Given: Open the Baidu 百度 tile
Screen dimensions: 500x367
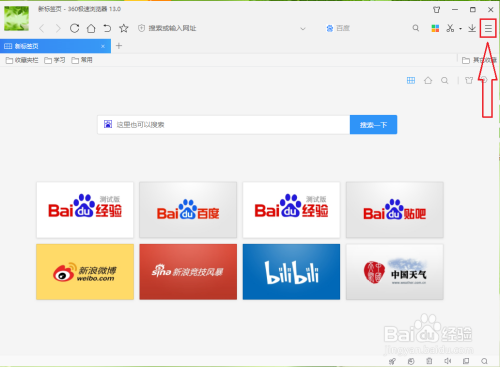Looking at the screenshot, I should [188, 210].
